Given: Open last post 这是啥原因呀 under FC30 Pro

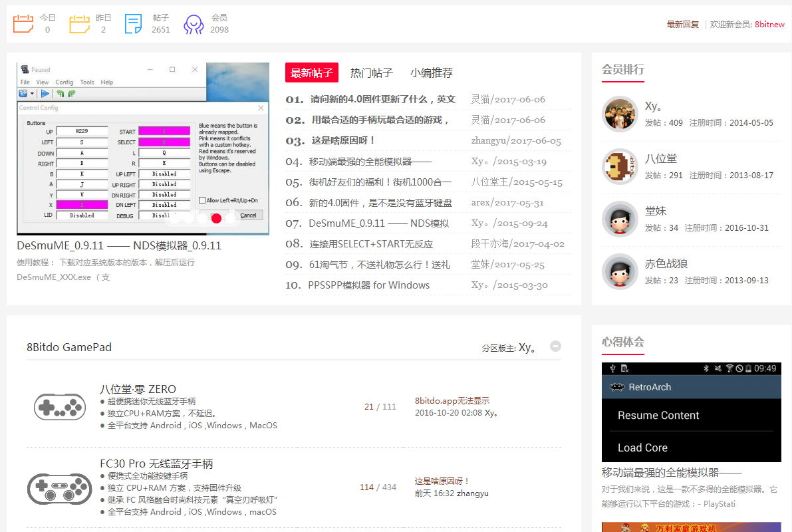Looking at the screenshot, I should [442, 481].
